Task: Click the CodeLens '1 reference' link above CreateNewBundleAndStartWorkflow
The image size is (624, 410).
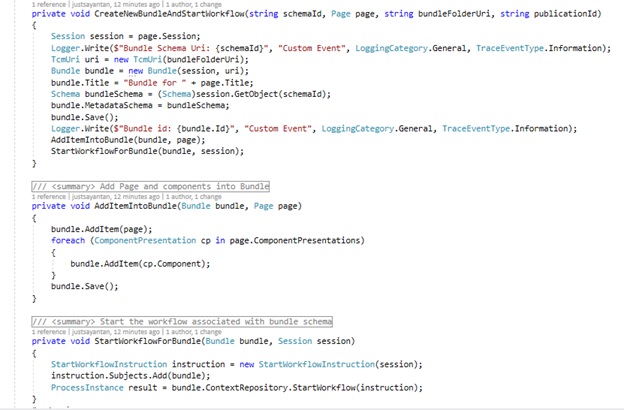Action: 49,5
